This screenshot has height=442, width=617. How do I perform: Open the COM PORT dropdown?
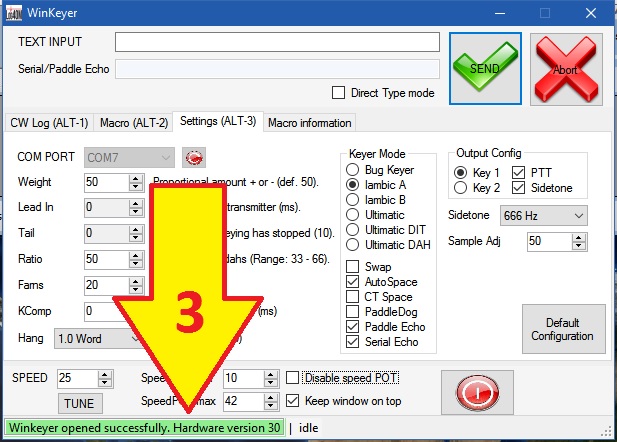pyautogui.click(x=129, y=158)
